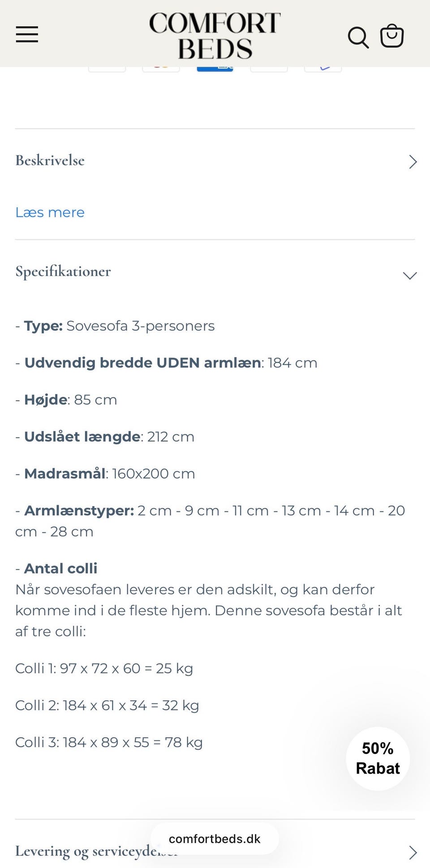This screenshot has width=430, height=868.
Task: Open the shopping bag cart
Action: click(392, 36)
